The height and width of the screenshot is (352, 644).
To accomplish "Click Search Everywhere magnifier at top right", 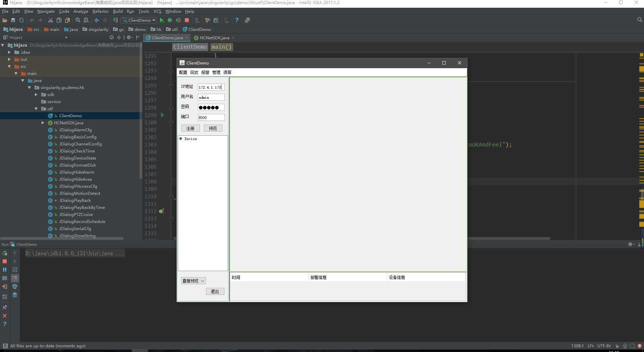I will pos(639,20).
